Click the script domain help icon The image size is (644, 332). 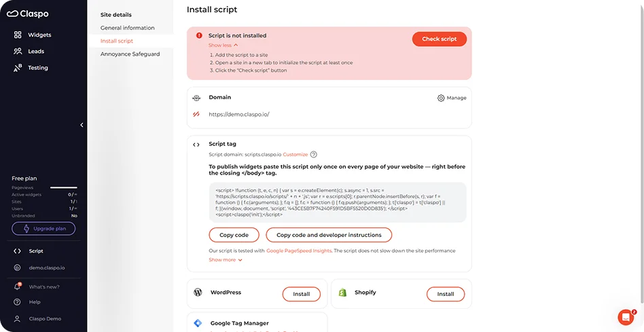coord(314,155)
